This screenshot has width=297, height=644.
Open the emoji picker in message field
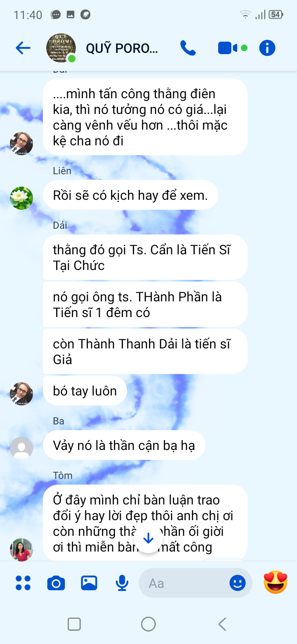click(238, 583)
